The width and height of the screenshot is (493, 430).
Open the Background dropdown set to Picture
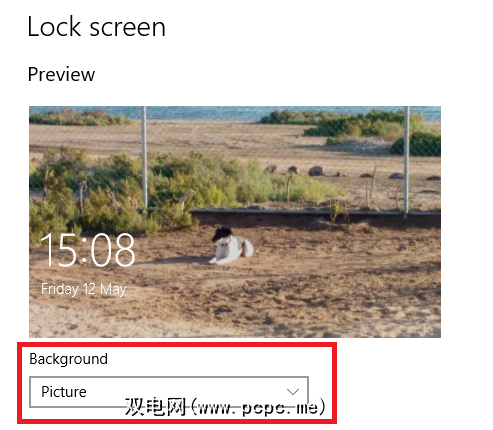click(x=169, y=392)
